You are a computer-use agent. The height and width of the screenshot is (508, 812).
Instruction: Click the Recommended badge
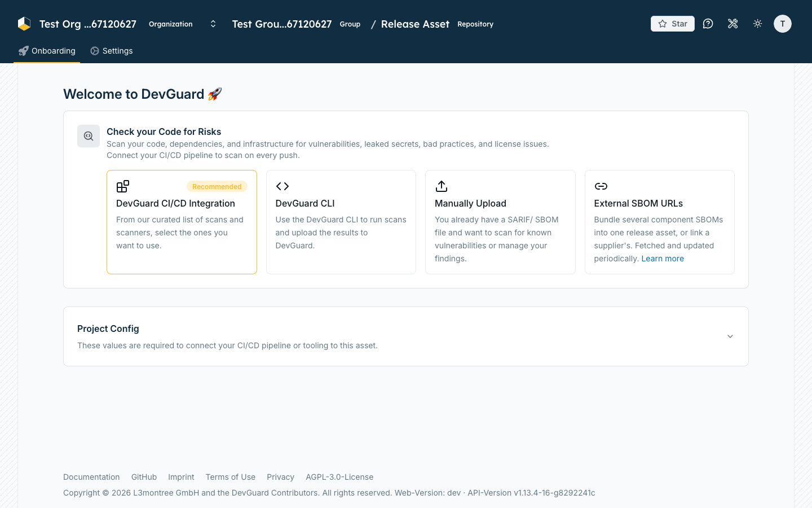click(217, 187)
